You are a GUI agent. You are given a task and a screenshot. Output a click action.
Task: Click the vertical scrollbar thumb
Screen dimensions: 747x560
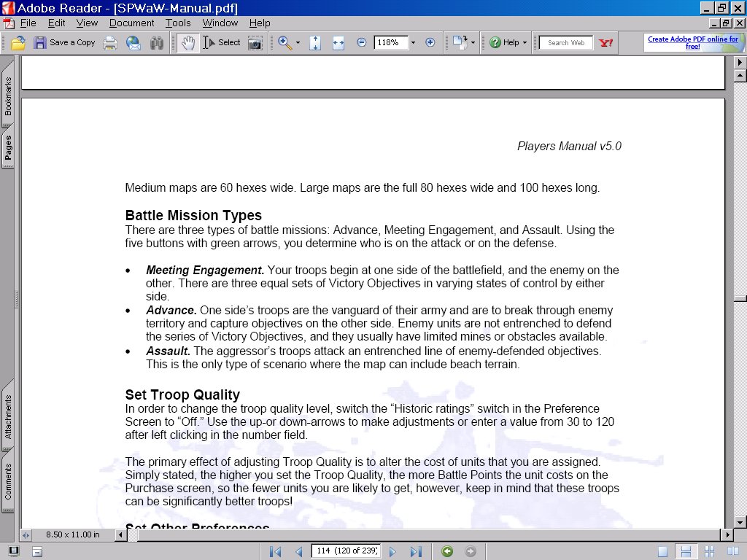pos(740,298)
